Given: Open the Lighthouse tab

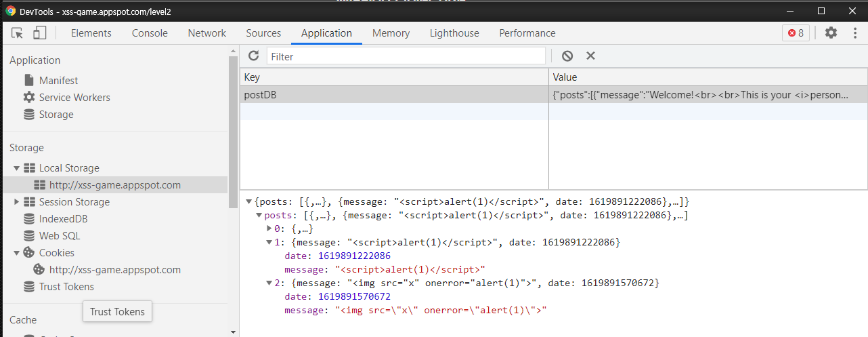Looking at the screenshot, I should pyautogui.click(x=454, y=33).
